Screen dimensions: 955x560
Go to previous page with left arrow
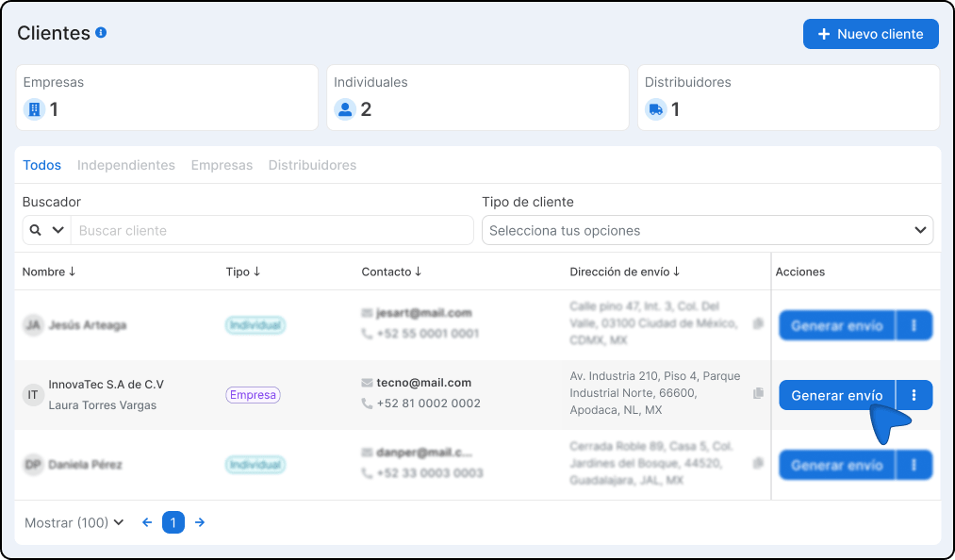(147, 522)
